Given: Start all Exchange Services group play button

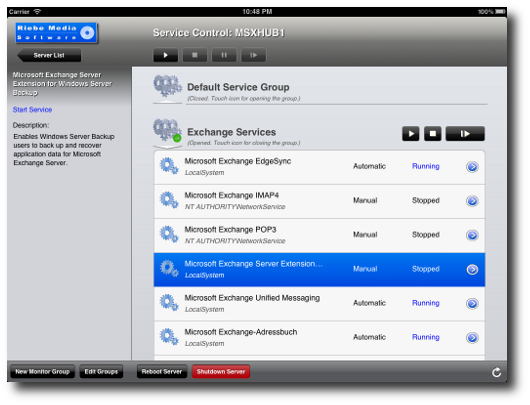Looking at the screenshot, I should [x=411, y=134].
